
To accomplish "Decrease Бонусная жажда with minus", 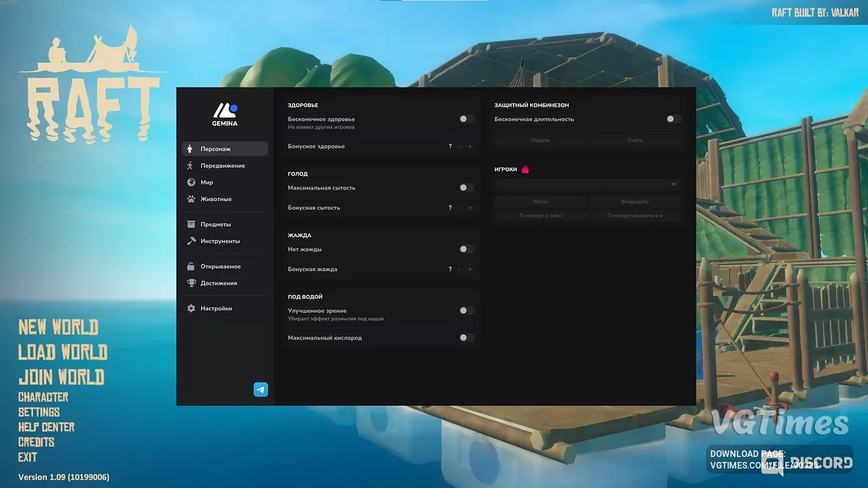I will pos(459,270).
